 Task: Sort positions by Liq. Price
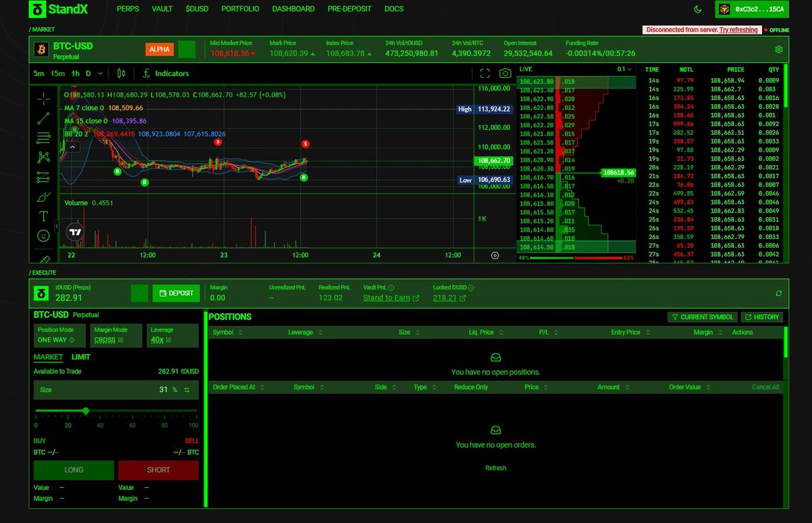click(484, 332)
